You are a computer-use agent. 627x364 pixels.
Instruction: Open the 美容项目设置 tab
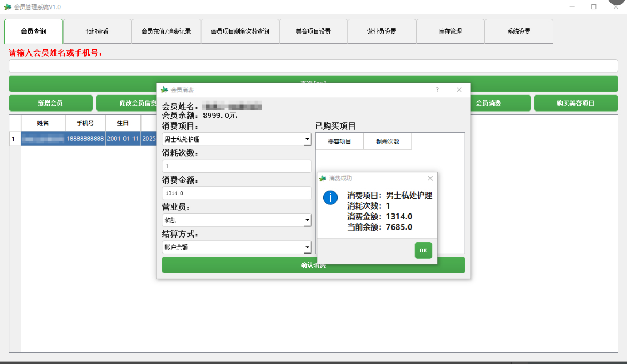click(313, 31)
